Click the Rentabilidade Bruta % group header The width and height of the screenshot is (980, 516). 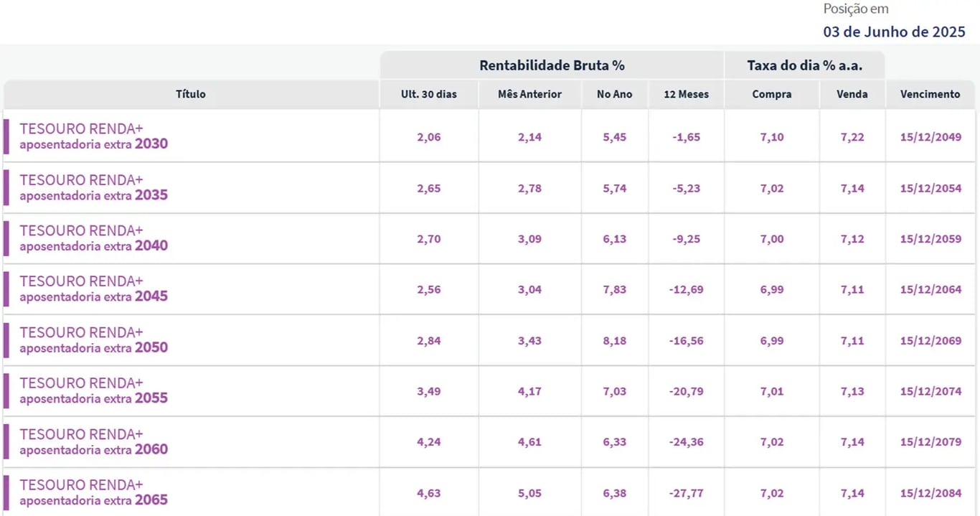coord(552,65)
